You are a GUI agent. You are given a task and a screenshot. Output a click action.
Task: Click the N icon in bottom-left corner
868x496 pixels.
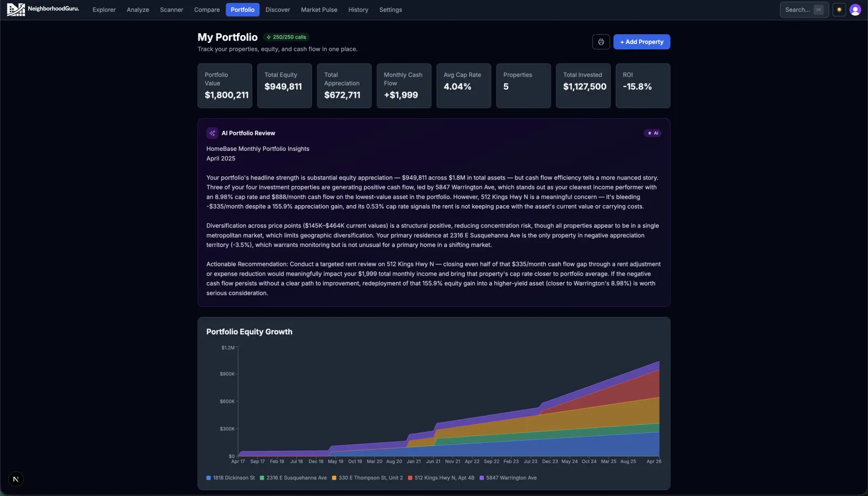tap(15, 479)
